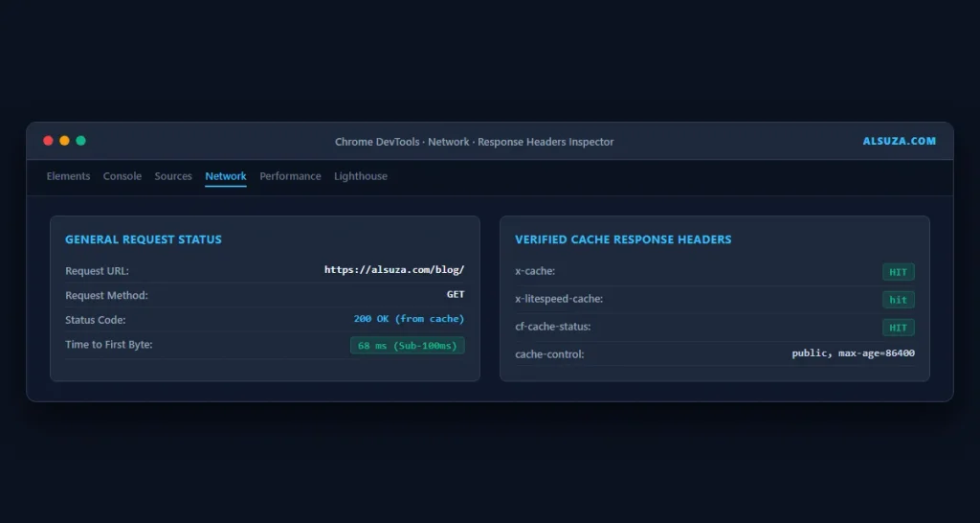Click the green maximize window dot
The height and width of the screenshot is (523, 980).
click(80, 141)
